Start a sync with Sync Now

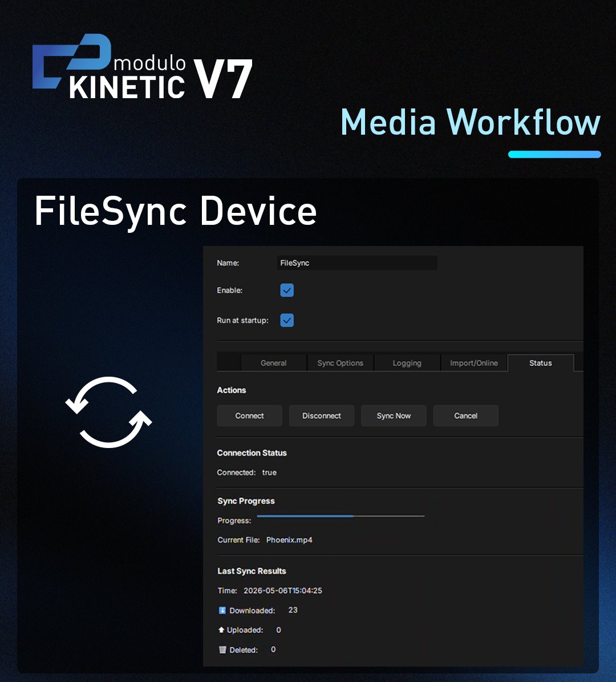394,416
